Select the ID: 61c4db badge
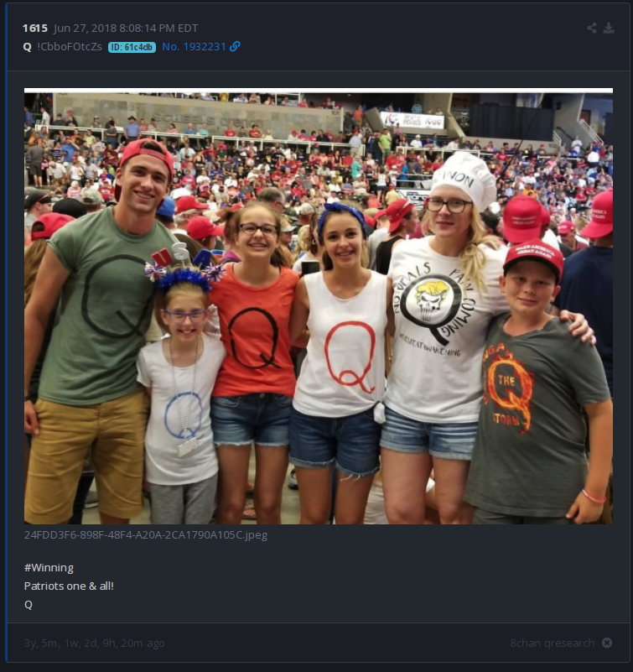 pyautogui.click(x=132, y=47)
